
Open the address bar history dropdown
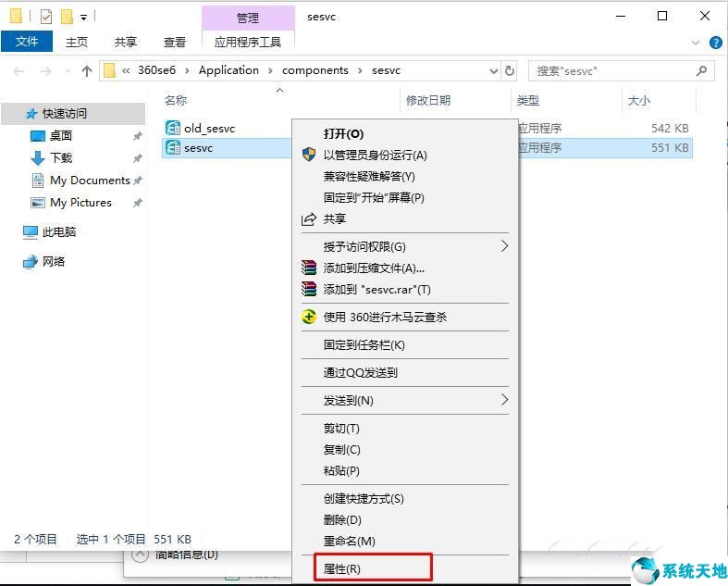(494, 71)
